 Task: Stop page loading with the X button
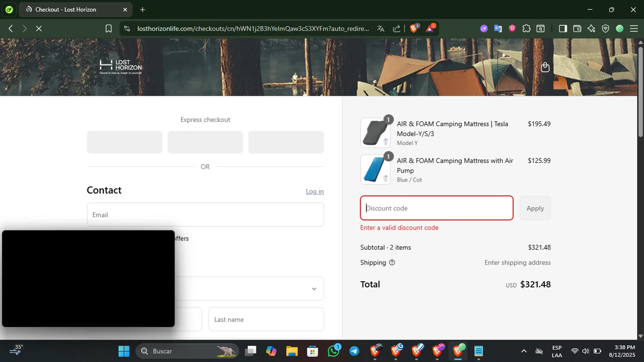(x=39, y=28)
